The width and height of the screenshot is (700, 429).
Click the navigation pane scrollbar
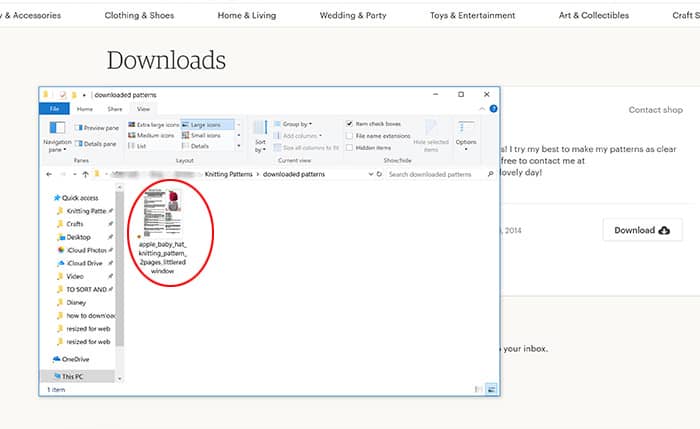(x=119, y=269)
